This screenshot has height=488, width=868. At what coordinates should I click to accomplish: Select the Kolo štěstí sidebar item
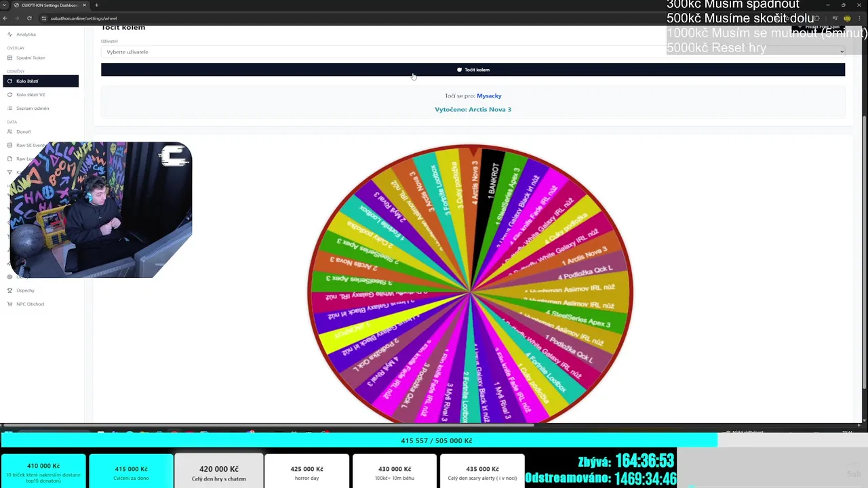(x=41, y=81)
